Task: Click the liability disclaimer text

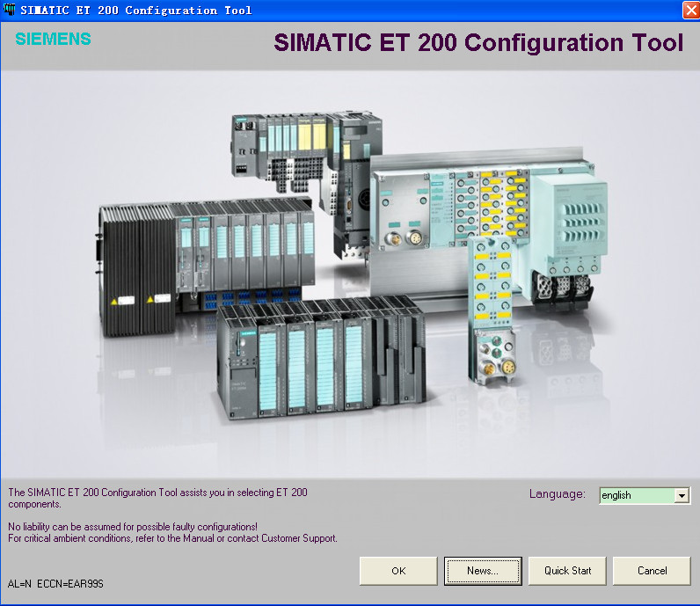Action: [133, 527]
